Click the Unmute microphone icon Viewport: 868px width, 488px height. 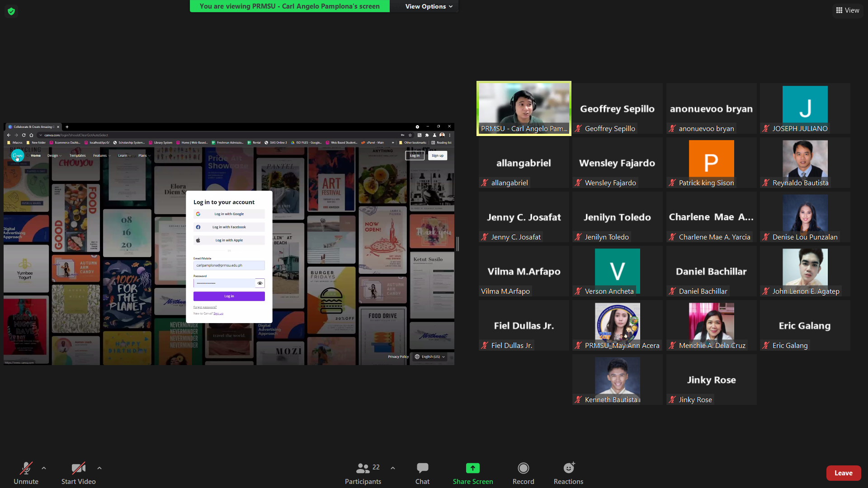[x=26, y=468]
